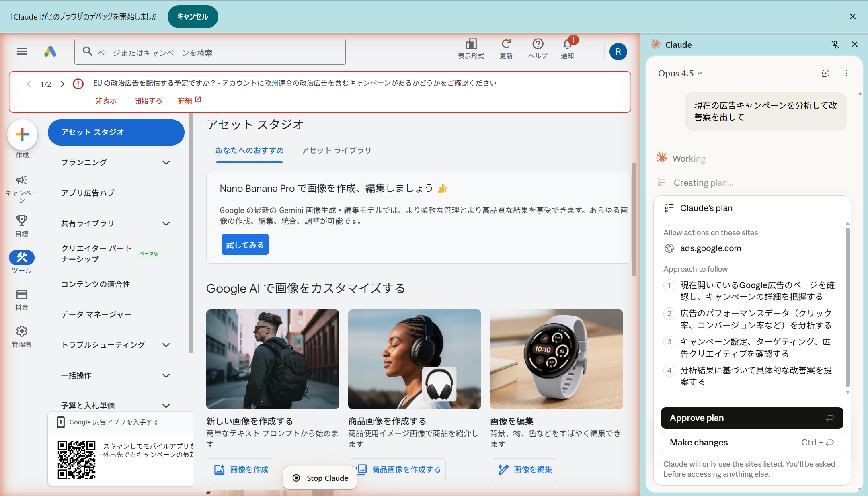Open the 管理者 gear sidebar icon
Image resolution: width=868 pixels, height=496 pixels.
pyautogui.click(x=22, y=331)
